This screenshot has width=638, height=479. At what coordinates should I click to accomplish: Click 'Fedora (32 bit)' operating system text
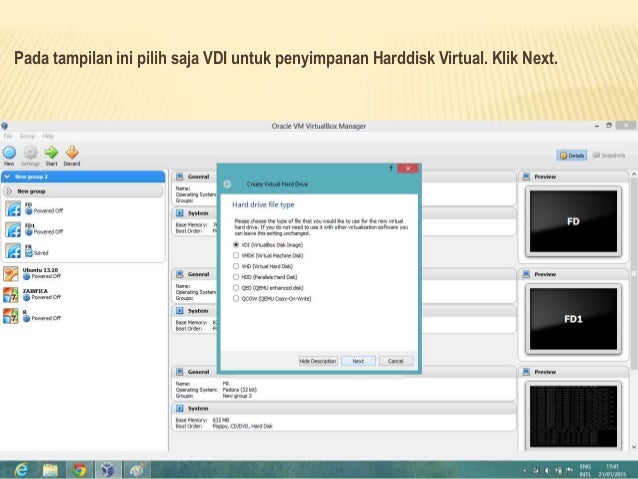pos(240,390)
